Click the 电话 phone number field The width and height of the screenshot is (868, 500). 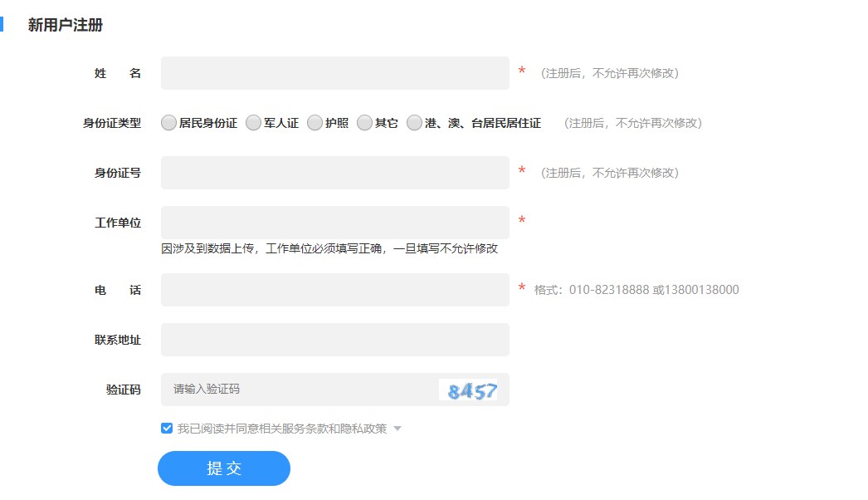(x=334, y=288)
